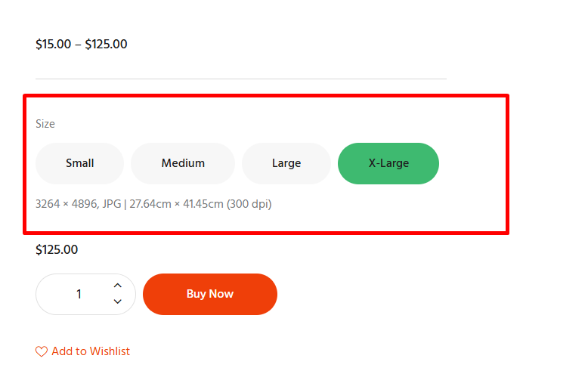588x374 pixels.
Task: Click the pipe separator in size description
Action: (x=125, y=204)
